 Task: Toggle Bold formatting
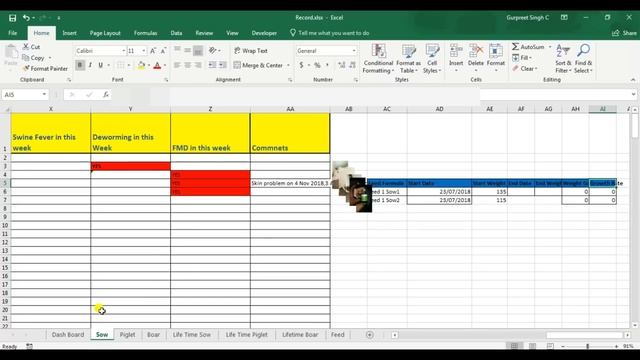click(80, 65)
